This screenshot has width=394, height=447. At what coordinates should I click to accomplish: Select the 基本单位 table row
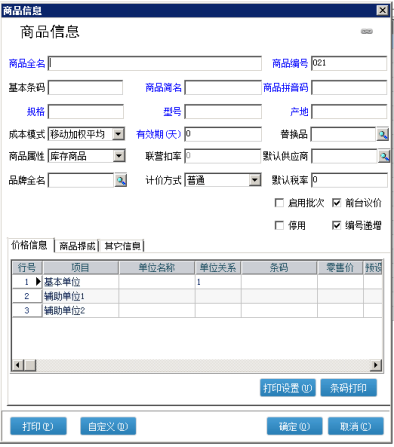pyautogui.click(x=197, y=282)
